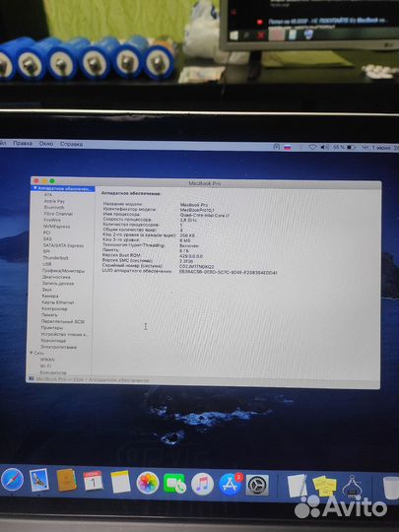Select Электропитание in the sidebar

[58, 347]
